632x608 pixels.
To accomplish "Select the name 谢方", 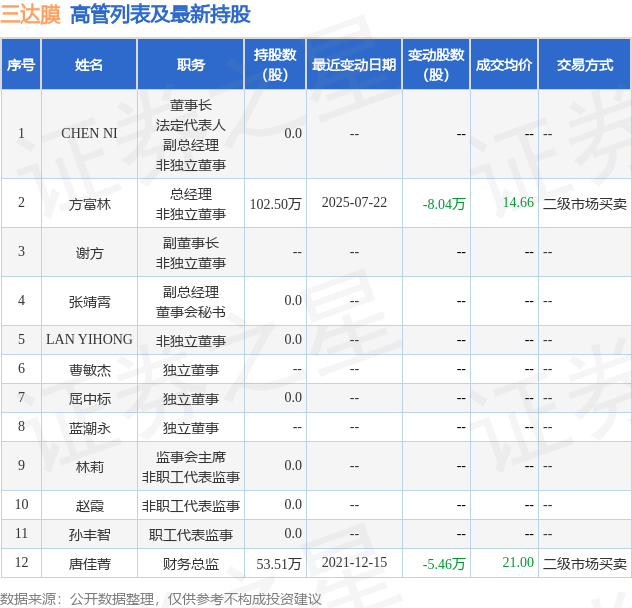I will coord(89,253).
